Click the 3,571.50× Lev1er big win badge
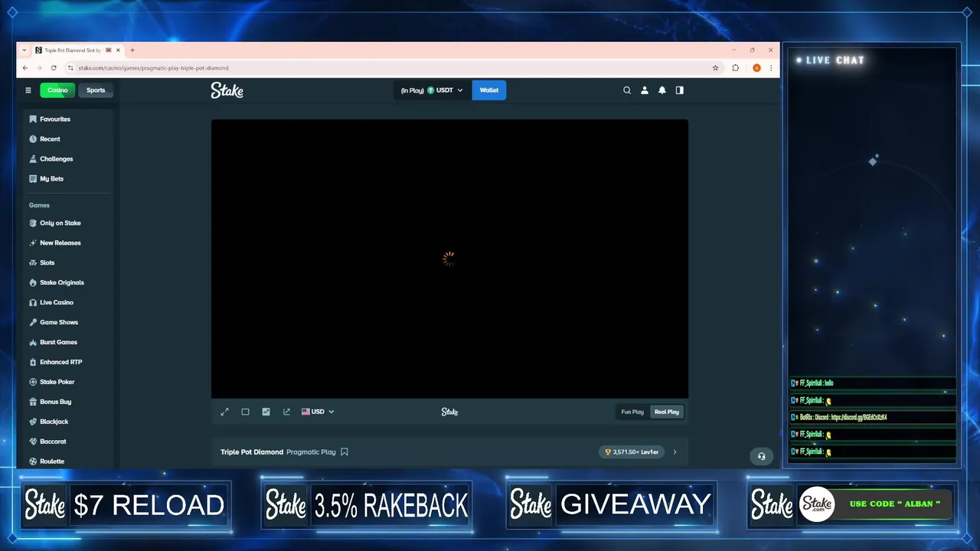Viewport: 980px width, 551px height. click(x=632, y=452)
